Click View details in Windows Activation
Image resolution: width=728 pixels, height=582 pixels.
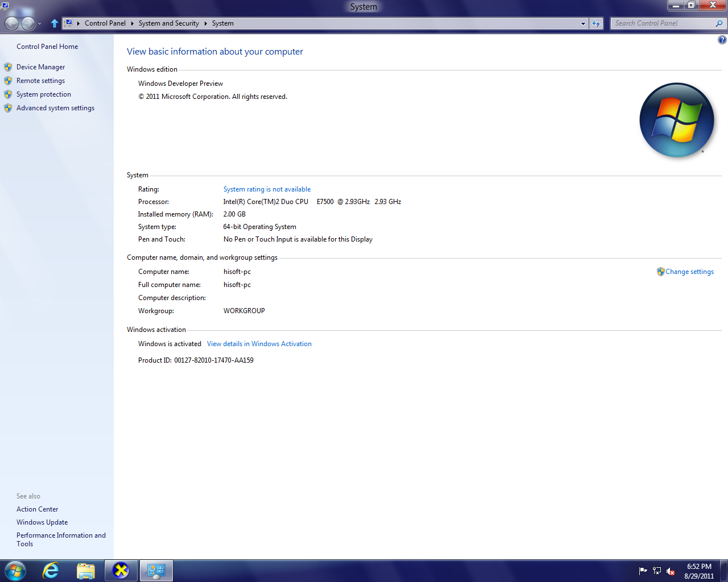pyautogui.click(x=259, y=344)
